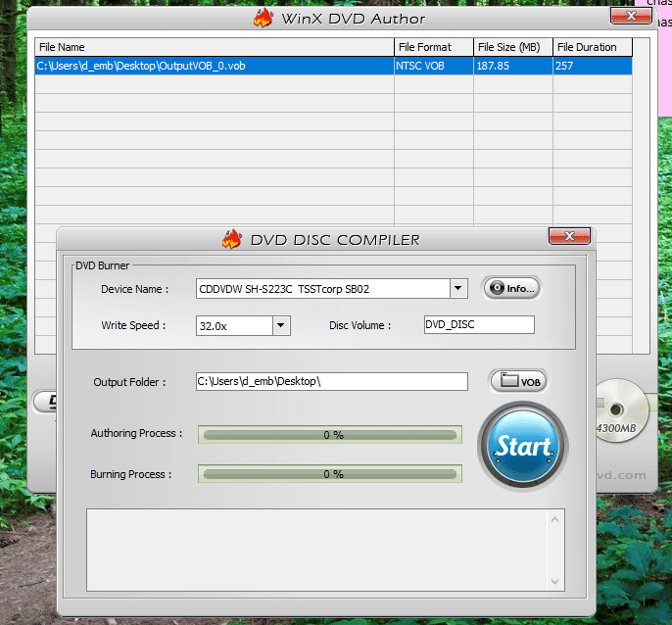The height and width of the screenshot is (625, 672).
Task: Close the DVD Disc Compiler dialog
Action: click(x=569, y=236)
